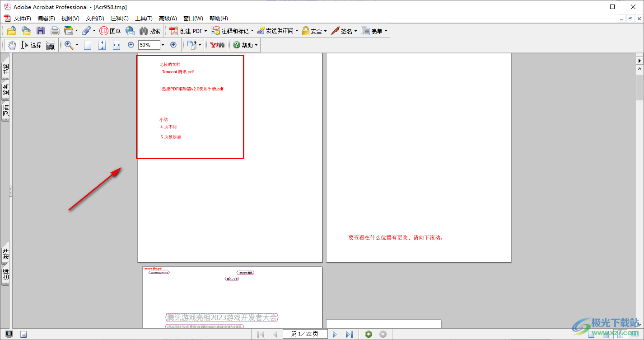The image size is (644, 340).
Task: Click the zoom out minus button
Action: pos(131,45)
